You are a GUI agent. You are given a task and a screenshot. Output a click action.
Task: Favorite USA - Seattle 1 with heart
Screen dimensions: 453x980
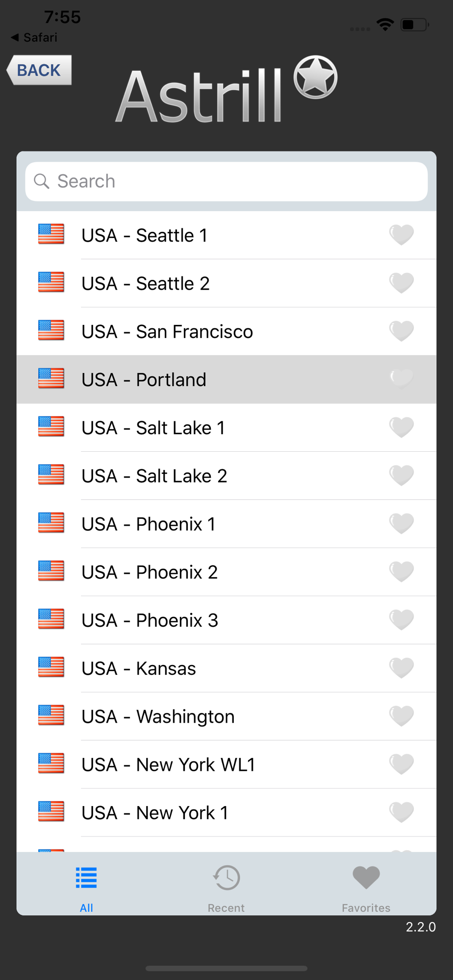point(402,235)
